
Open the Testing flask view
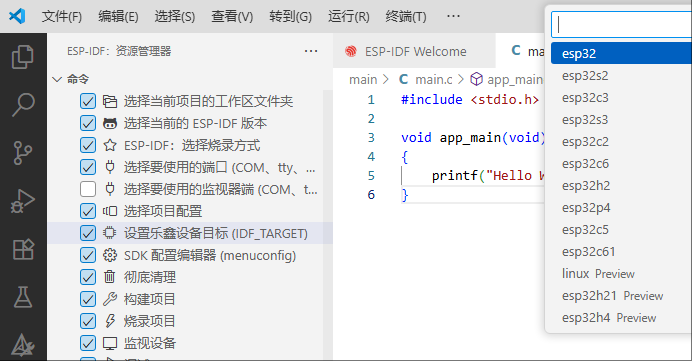tap(23, 297)
